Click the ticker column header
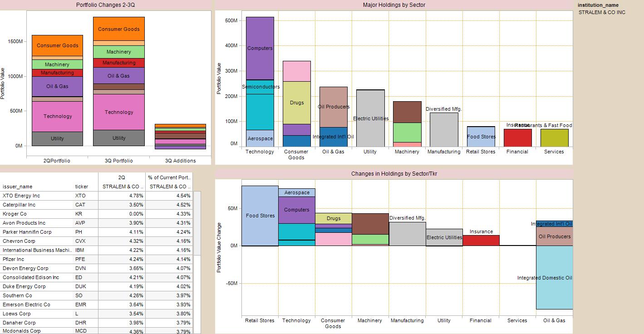Image resolution: width=644 pixels, height=334 pixels. 81,187
